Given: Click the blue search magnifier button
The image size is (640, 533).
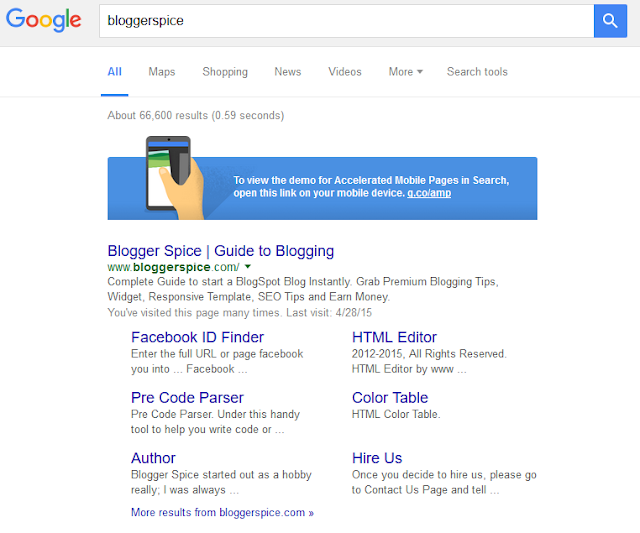Looking at the screenshot, I should click(610, 21).
